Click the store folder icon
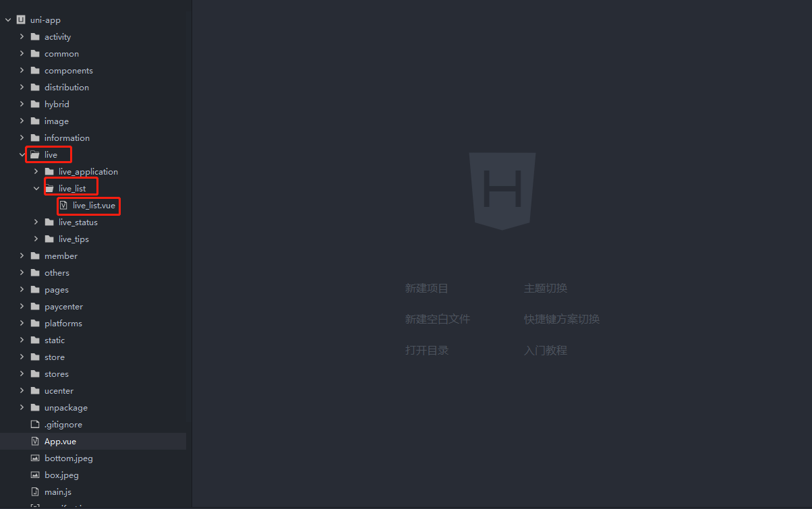812x509 pixels. click(35, 357)
